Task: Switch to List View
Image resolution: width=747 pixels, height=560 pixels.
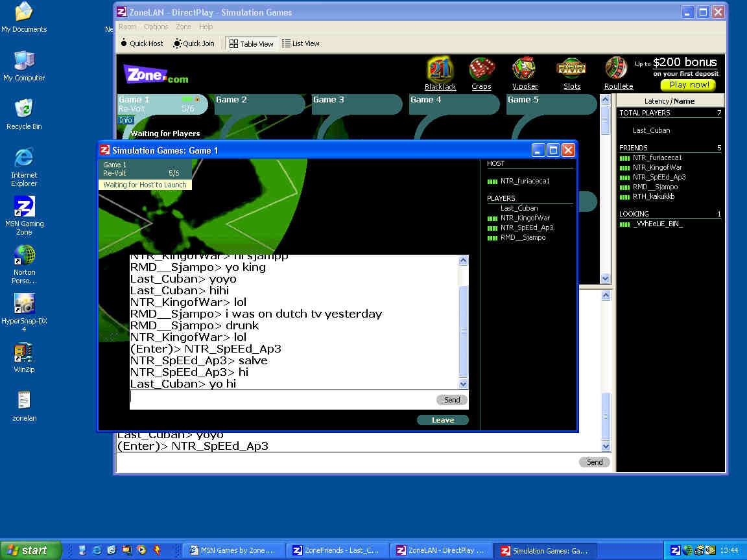Action: click(x=301, y=43)
